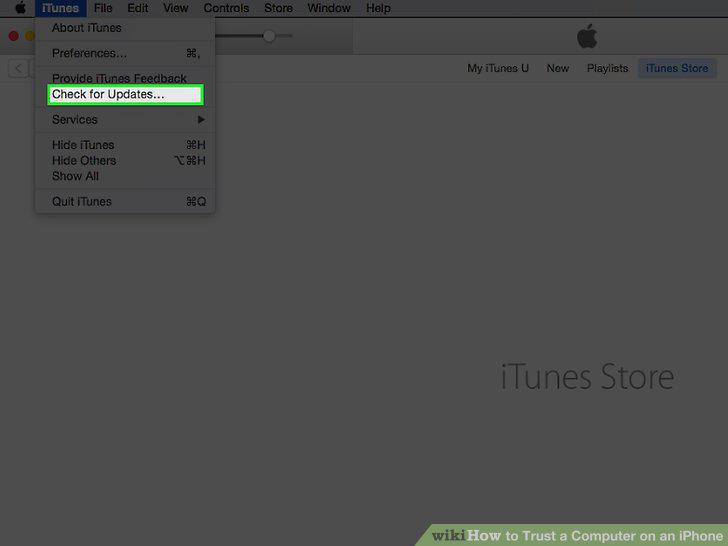Screen dimensions: 728x546
Task: Open the Edit menu
Action: coord(138,8)
